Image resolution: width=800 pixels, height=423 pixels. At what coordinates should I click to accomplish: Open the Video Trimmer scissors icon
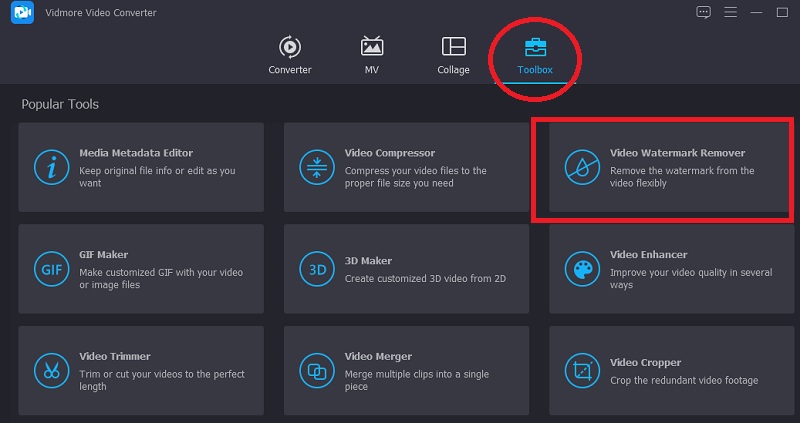[50, 371]
